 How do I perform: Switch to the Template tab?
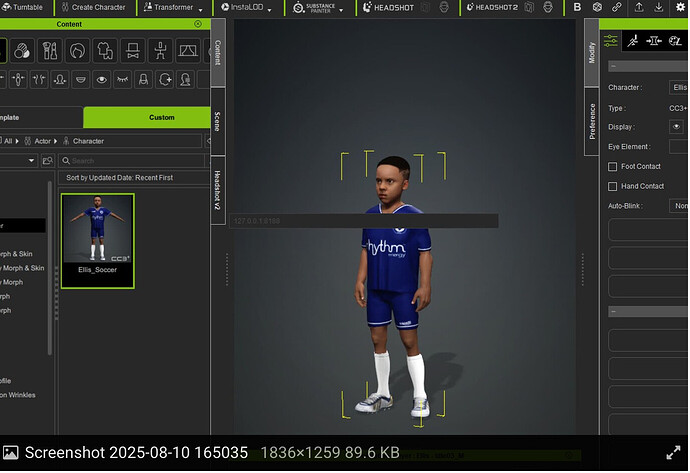click(x=41, y=117)
